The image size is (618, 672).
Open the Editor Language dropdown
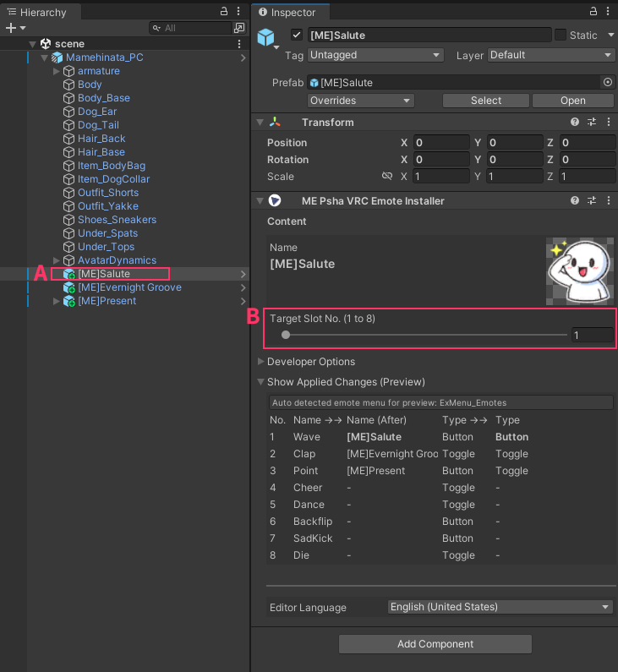(x=499, y=607)
